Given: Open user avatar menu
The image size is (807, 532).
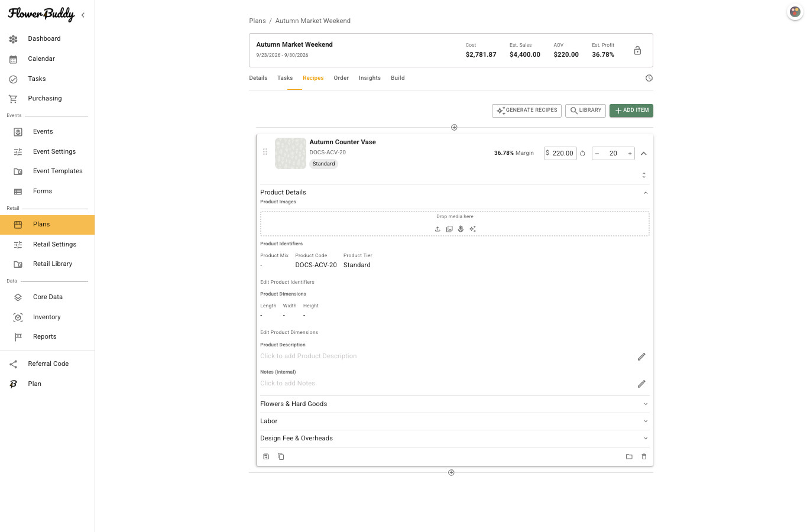Looking at the screenshot, I should [795, 12].
